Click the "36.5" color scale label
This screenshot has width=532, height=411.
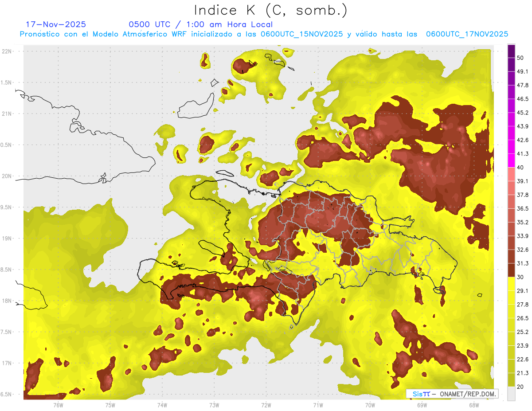point(523,209)
